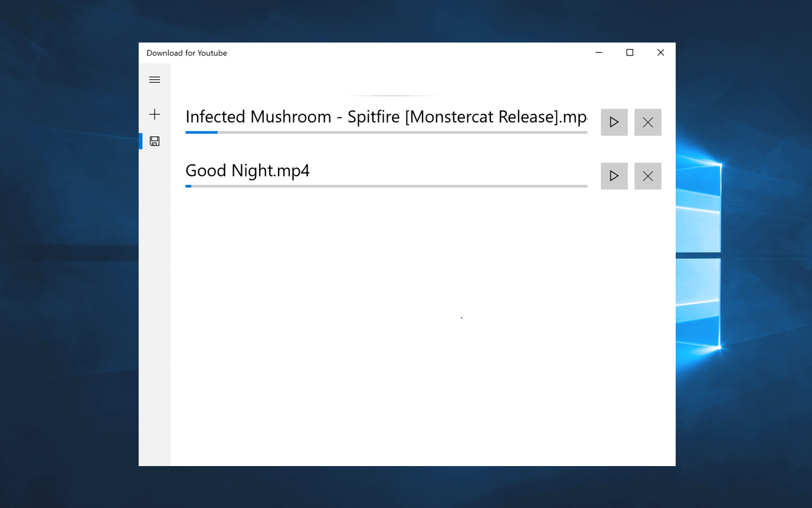812x508 pixels.
Task: Click the Infected Mushroom download progress bar
Action: coord(387,132)
